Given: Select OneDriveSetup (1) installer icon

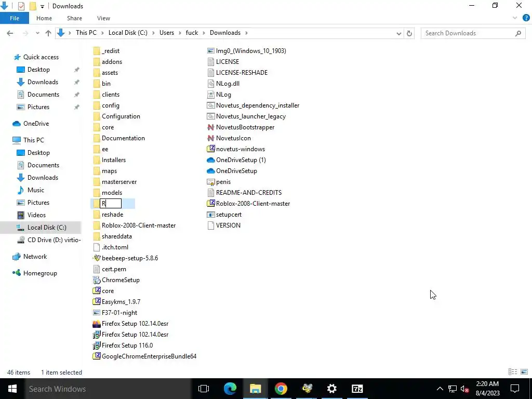Looking at the screenshot, I should click(211, 160).
